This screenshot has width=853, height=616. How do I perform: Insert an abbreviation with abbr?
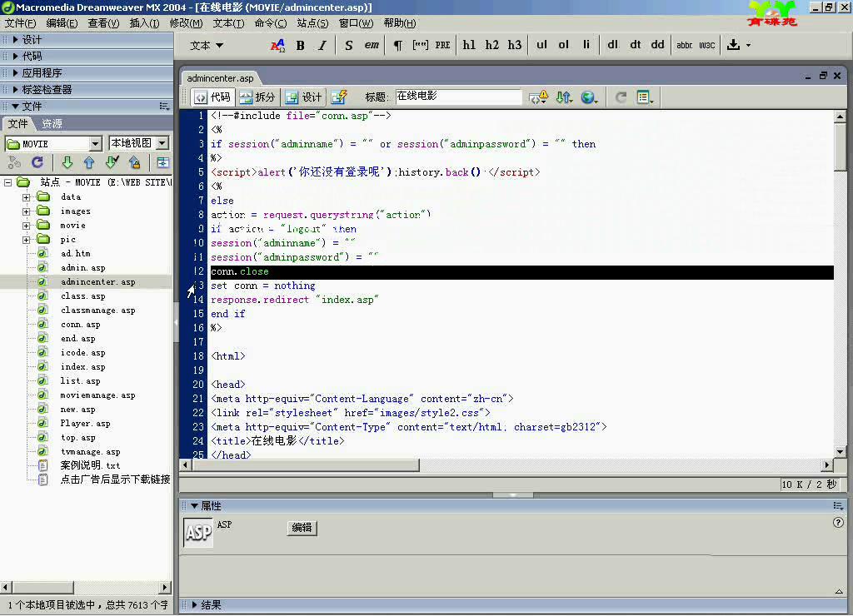[685, 46]
